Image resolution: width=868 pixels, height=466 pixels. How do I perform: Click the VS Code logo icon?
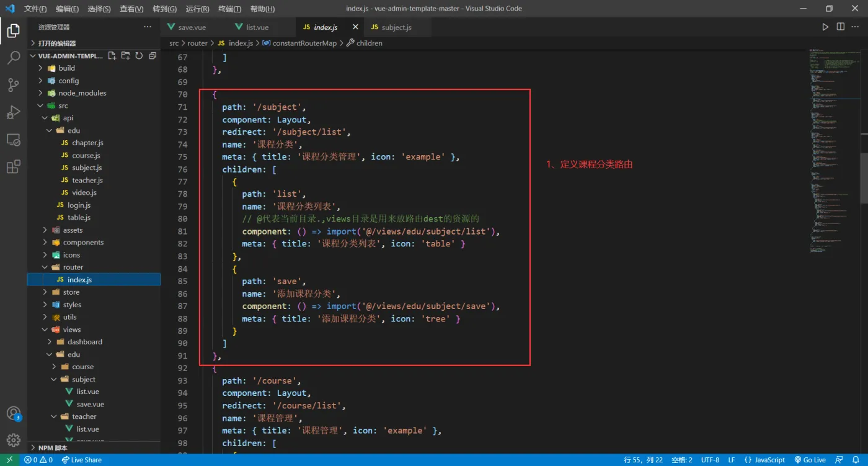10,9
